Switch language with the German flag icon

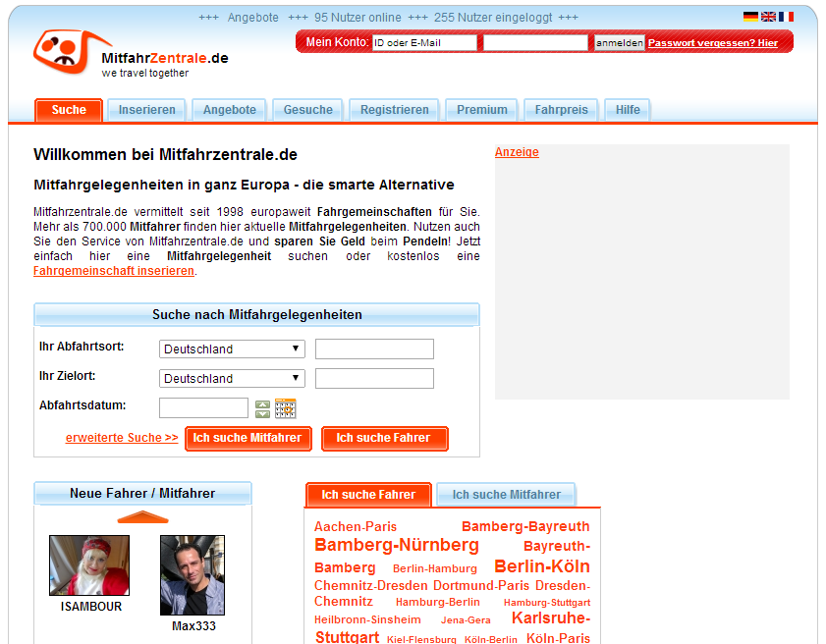coord(750,17)
